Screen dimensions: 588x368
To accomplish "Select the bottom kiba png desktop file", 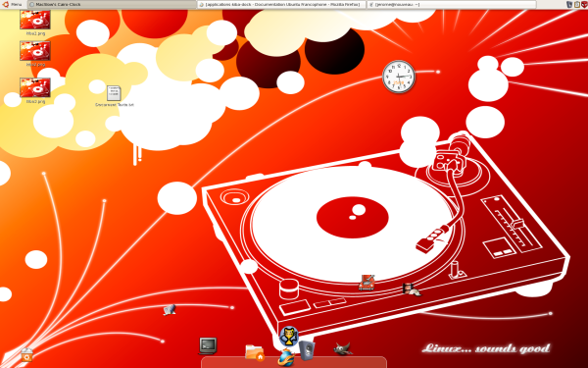I will click(35, 87).
